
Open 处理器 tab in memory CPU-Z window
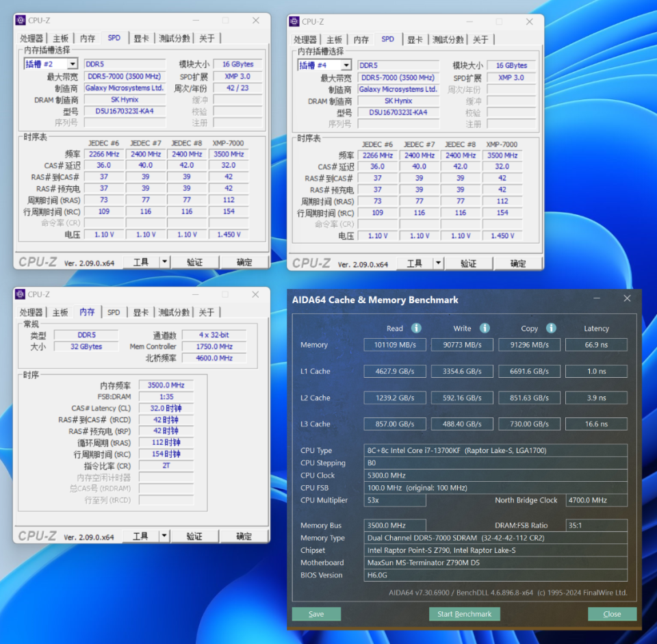[31, 313]
